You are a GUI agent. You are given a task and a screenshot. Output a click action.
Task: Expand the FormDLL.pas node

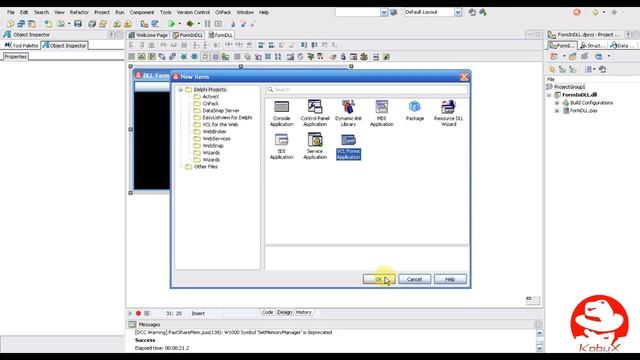[x=557, y=111]
